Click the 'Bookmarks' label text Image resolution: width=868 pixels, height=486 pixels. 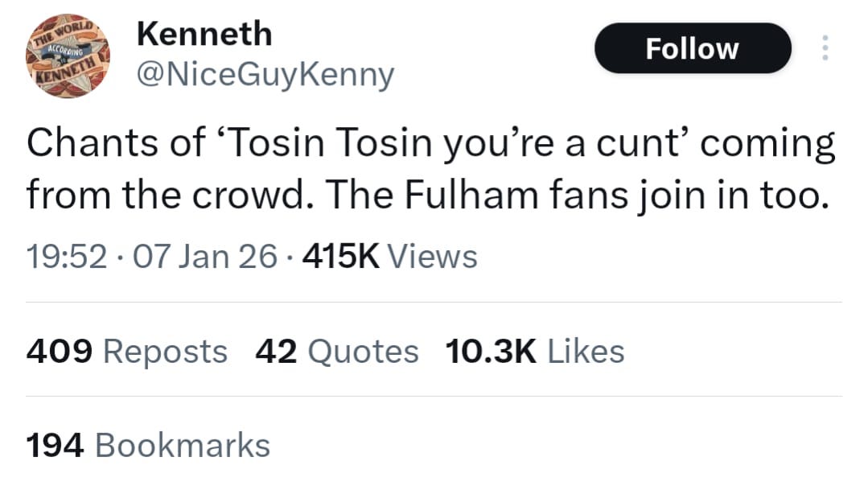pyautogui.click(x=183, y=445)
